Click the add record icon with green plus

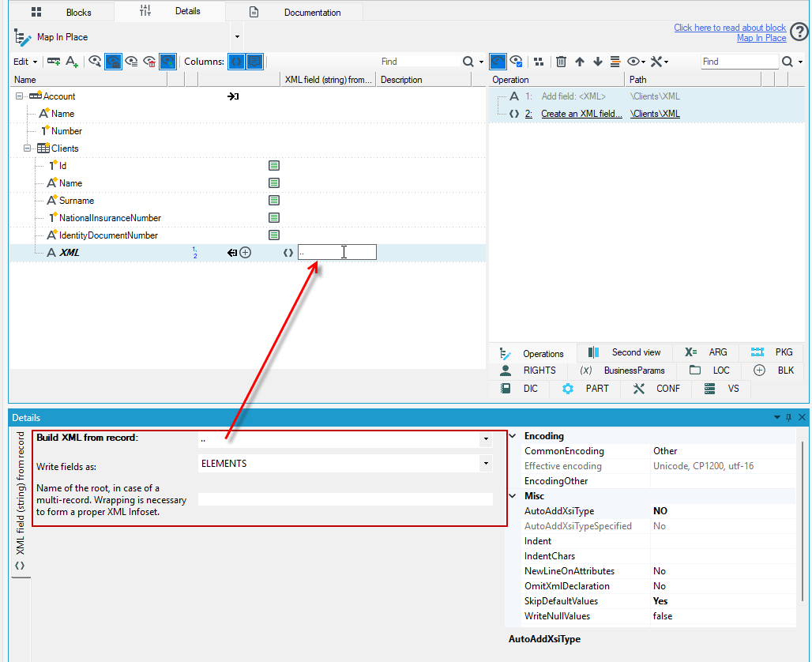click(54, 62)
